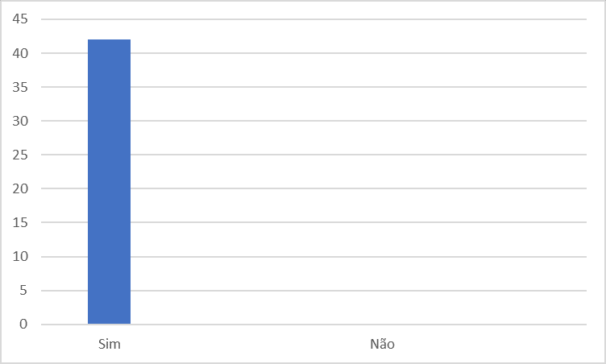Click the "0" value axis label

23,325
